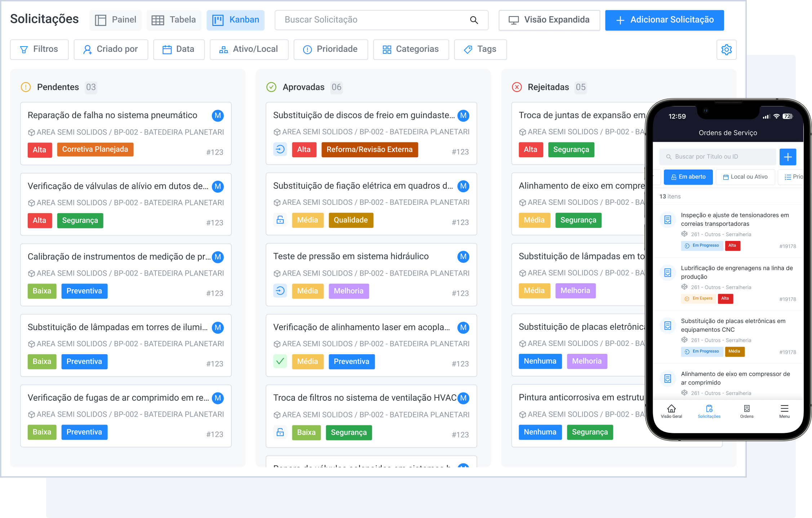The height and width of the screenshot is (518, 812).
Task: Switch to the Tabela view tab
Action: pos(174,20)
